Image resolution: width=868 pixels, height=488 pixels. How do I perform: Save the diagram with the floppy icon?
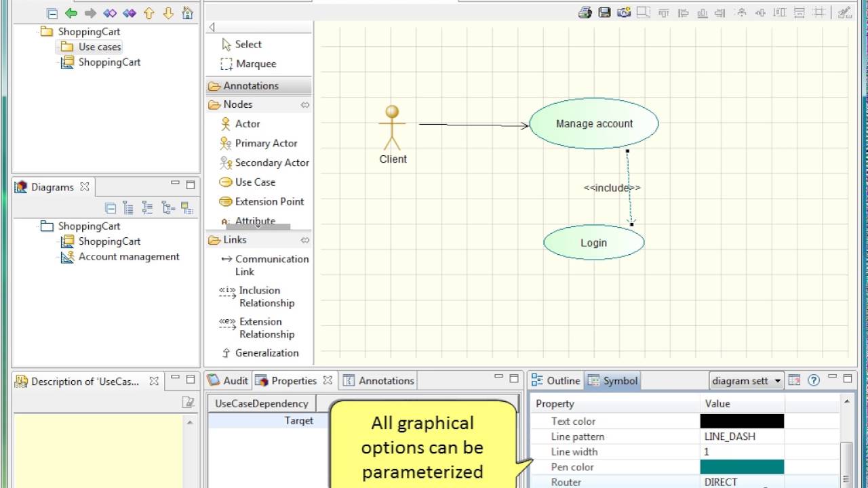(x=604, y=12)
